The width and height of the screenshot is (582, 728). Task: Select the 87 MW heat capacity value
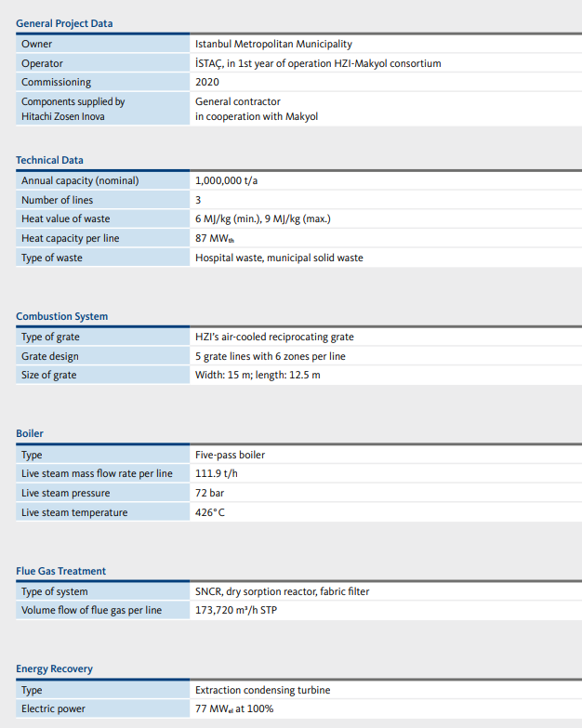click(215, 239)
